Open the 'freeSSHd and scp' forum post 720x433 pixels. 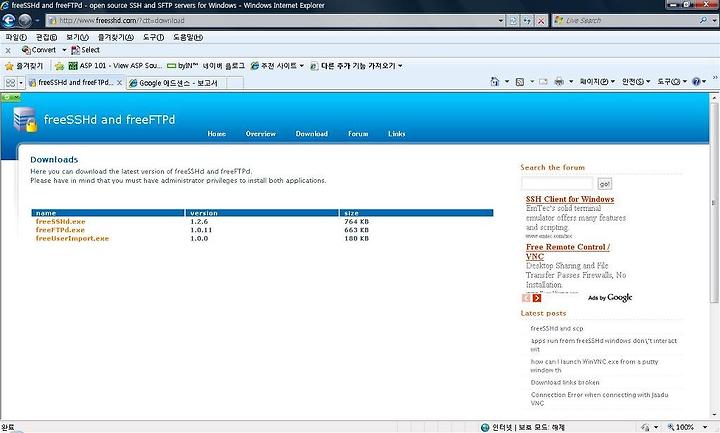(x=557, y=329)
